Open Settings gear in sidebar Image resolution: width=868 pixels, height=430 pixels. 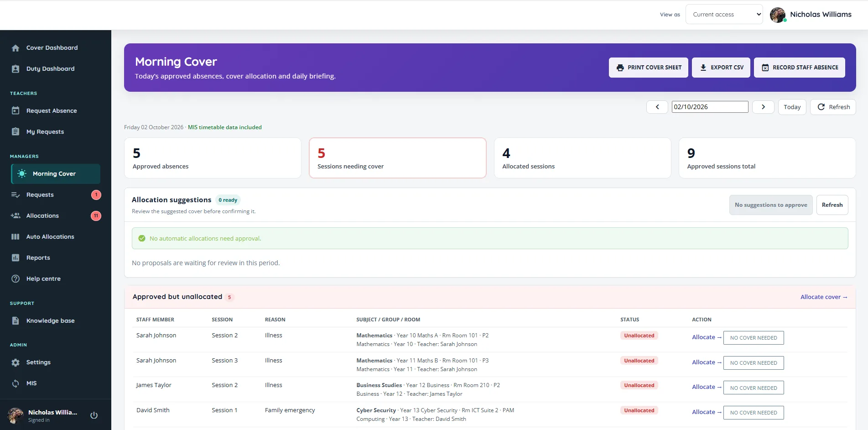pos(16,362)
